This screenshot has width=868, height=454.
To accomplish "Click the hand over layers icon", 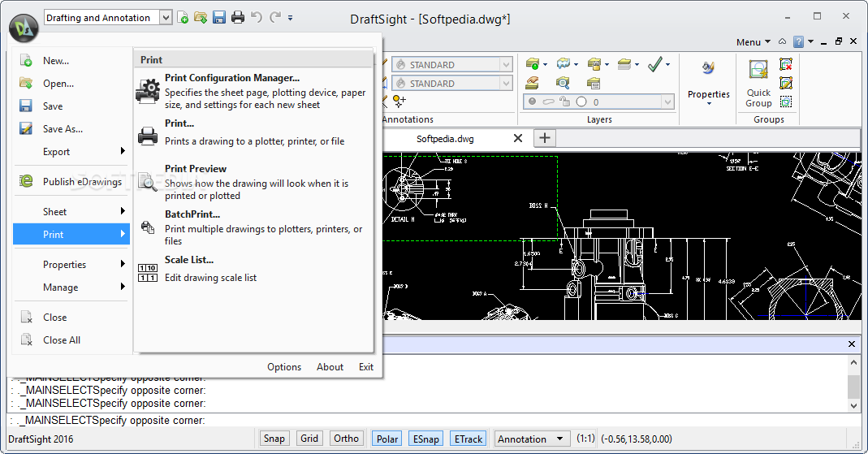I will (x=532, y=83).
